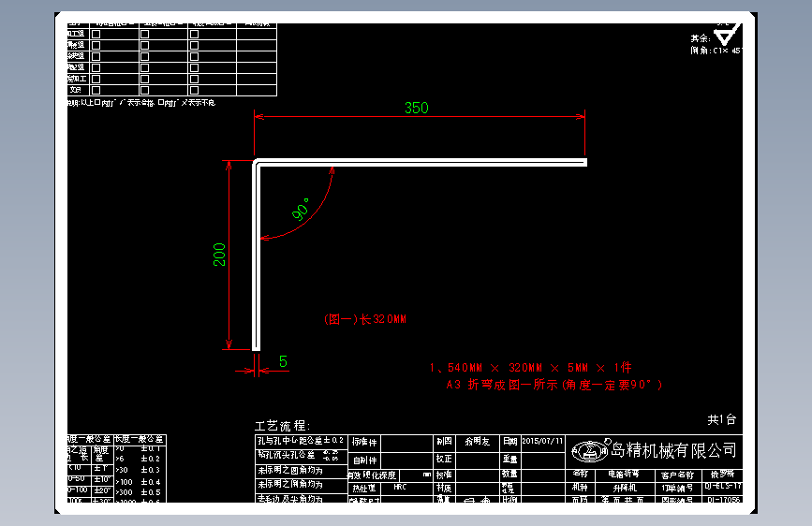The image size is (812, 526).
Task: Tick third checkbox in the fourth inspection row
Action: (194, 67)
